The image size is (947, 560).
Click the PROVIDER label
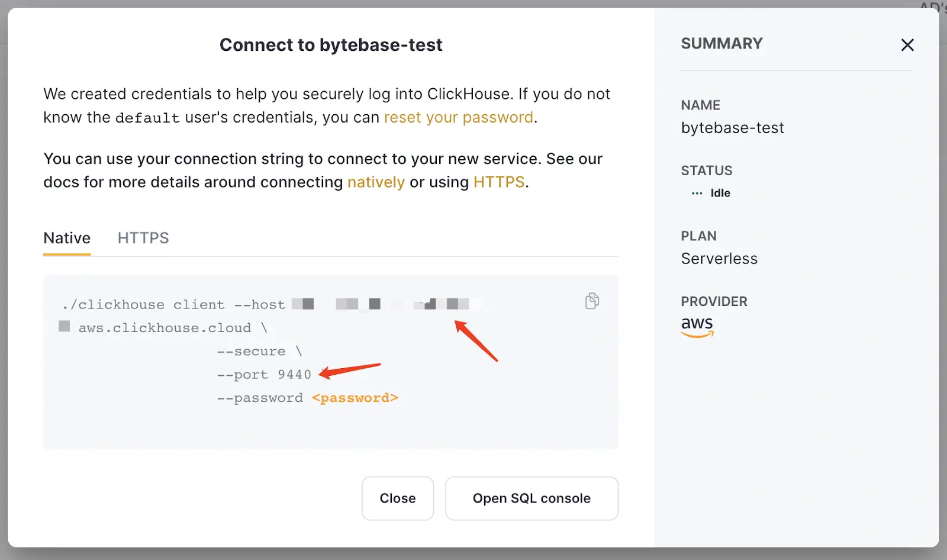(x=714, y=301)
